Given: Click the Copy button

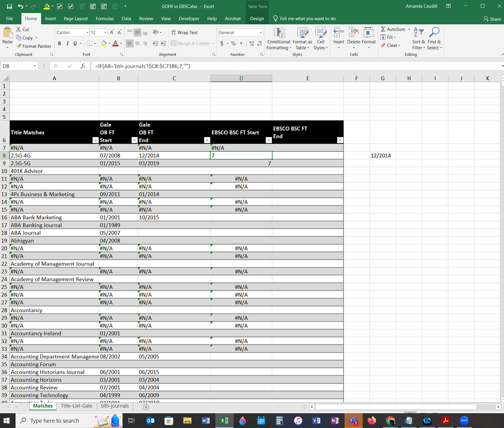Looking at the screenshot, I should pos(25,38).
